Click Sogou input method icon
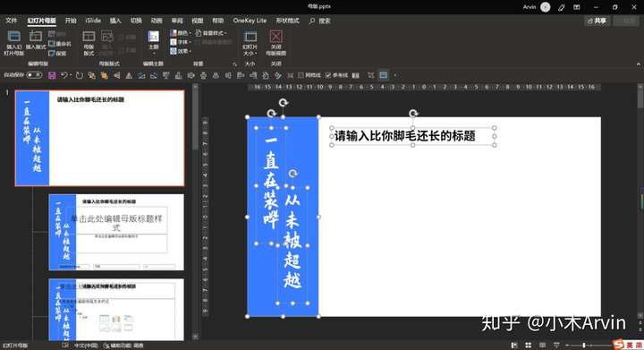The width and height of the screenshot is (644, 350). (x=619, y=345)
